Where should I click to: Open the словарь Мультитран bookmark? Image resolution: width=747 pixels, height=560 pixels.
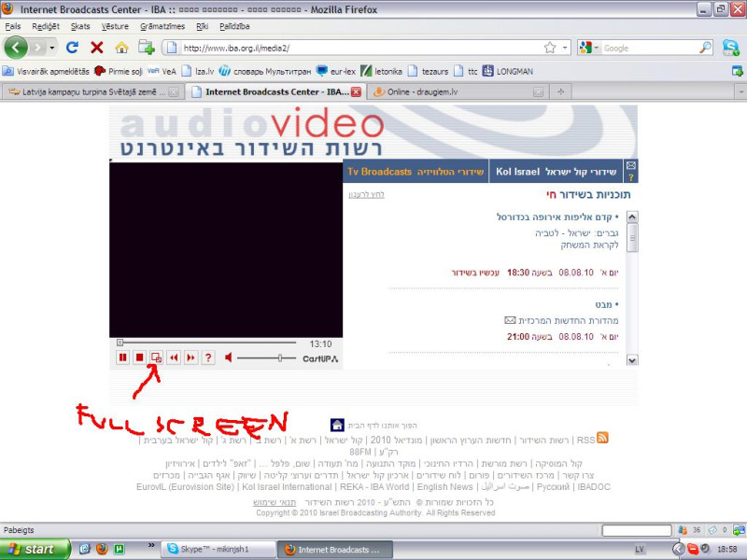pos(265,72)
